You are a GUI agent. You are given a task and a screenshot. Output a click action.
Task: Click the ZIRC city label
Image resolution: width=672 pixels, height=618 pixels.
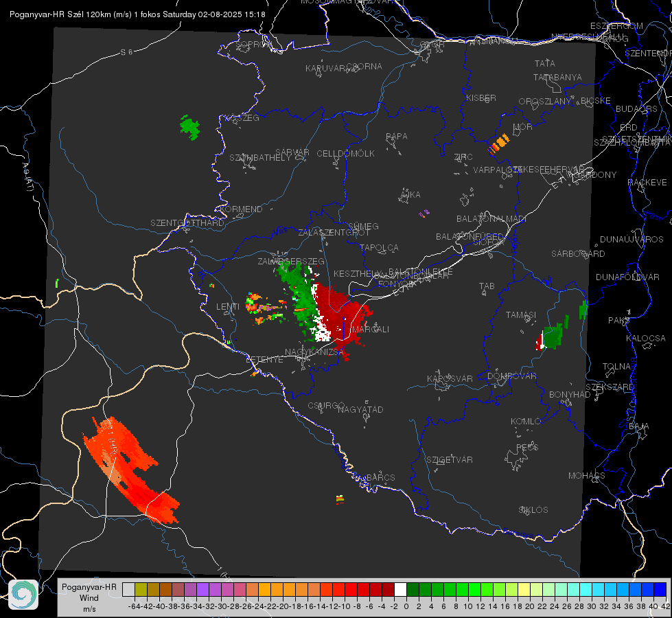coord(463,157)
